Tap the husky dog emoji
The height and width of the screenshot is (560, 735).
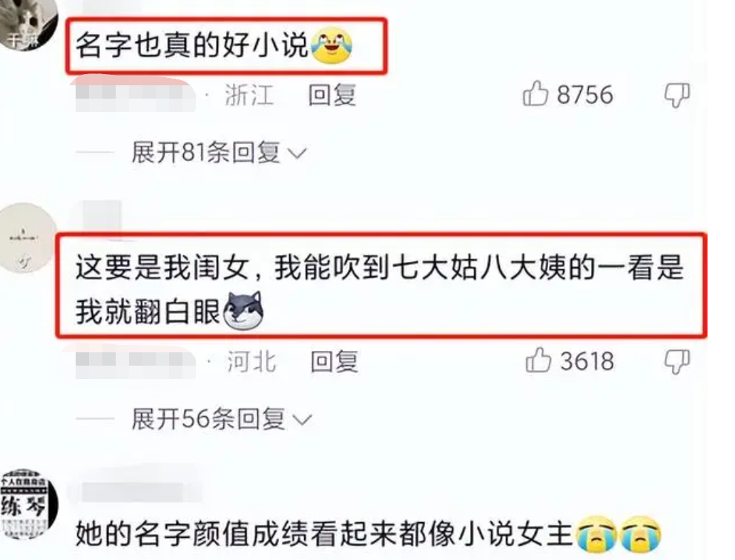243,310
